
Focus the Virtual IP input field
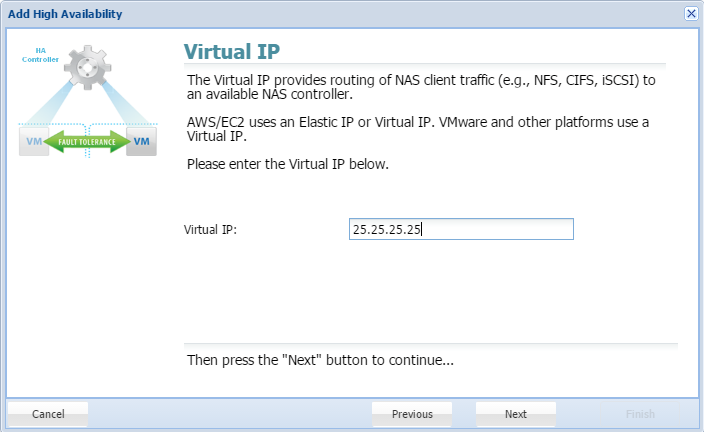[x=461, y=230]
